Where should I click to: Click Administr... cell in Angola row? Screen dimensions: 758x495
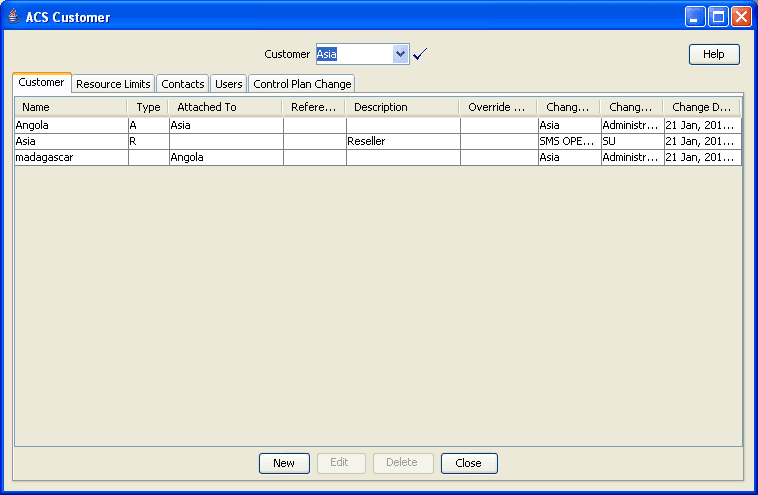pos(632,125)
